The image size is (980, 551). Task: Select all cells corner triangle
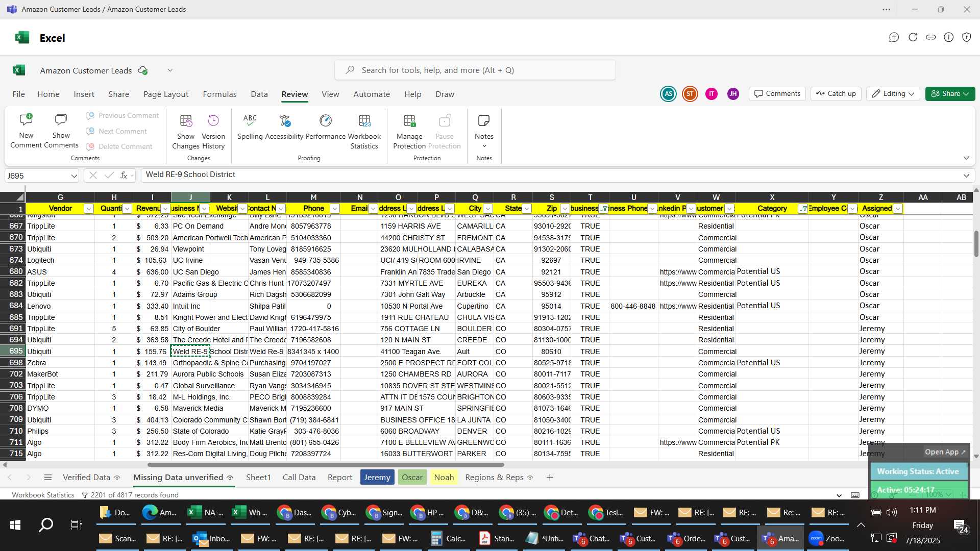pyautogui.click(x=19, y=197)
